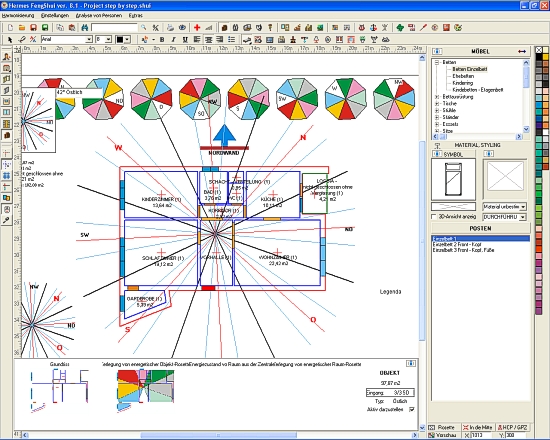550x440 pixels.
Task: Click the printer icon
Action: pyautogui.click(x=170, y=27)
